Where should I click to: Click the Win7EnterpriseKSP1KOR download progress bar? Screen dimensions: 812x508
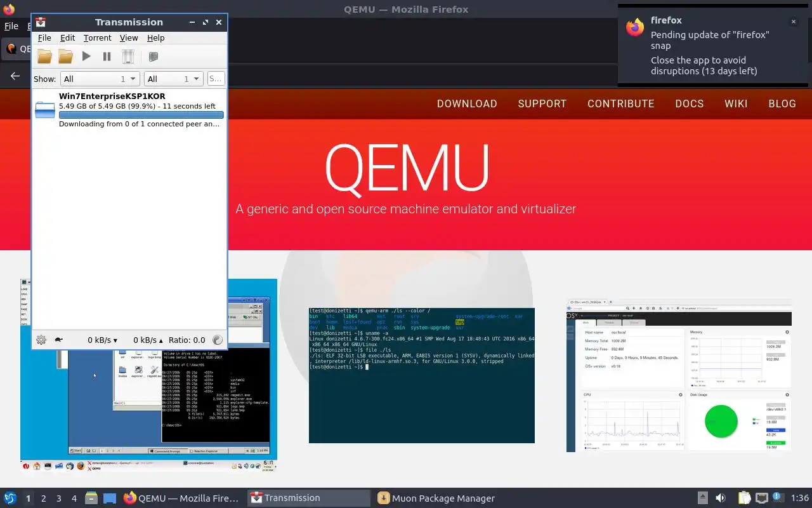point(141,115)
